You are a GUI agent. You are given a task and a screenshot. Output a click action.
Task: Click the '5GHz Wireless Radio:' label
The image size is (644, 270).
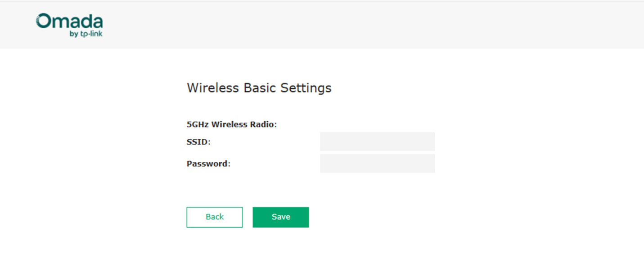point(231,124)
